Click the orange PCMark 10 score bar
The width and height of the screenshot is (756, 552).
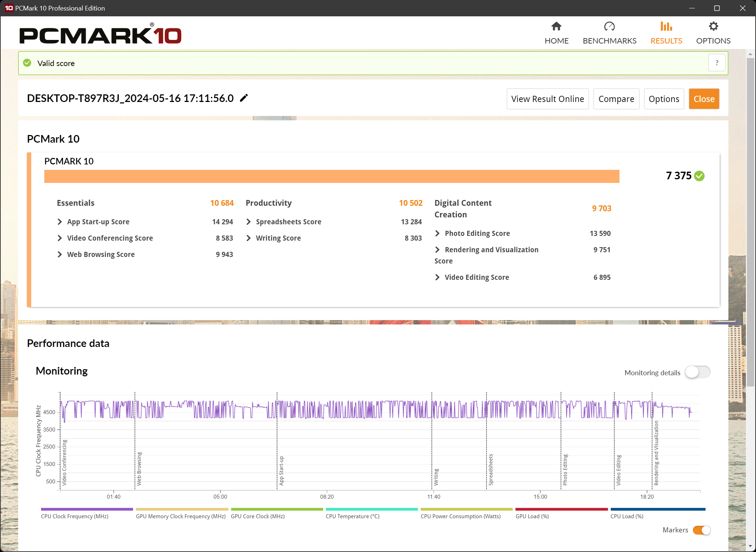332,176
